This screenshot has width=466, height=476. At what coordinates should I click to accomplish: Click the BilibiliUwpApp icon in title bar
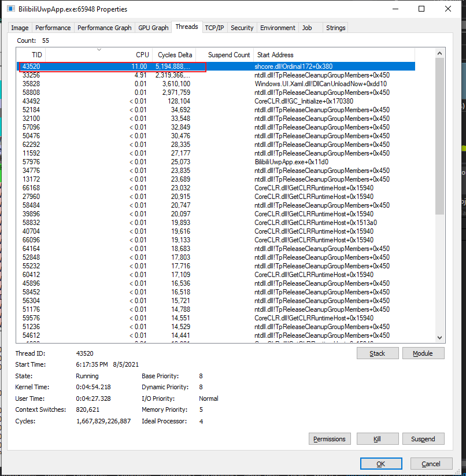[x=10, y=8]
